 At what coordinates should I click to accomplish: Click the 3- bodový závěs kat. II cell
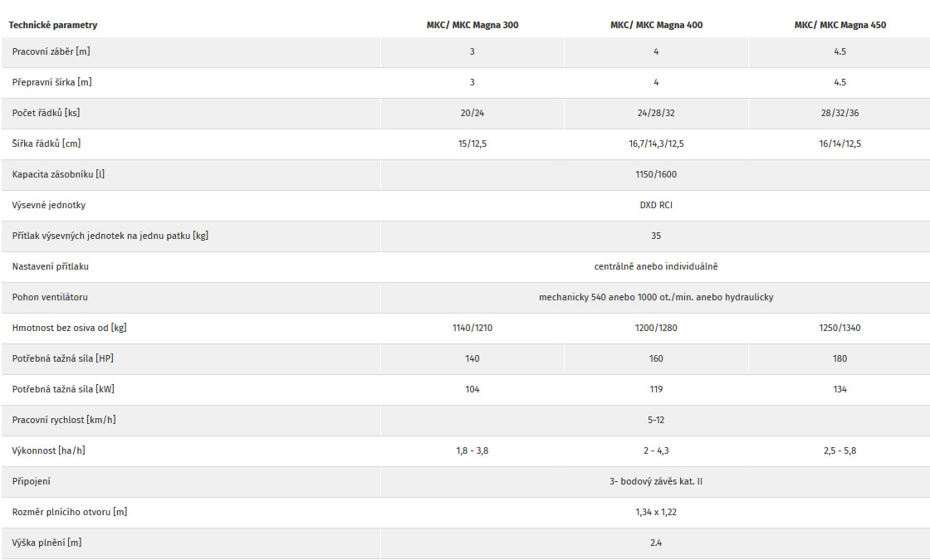[x=656, y=481]
